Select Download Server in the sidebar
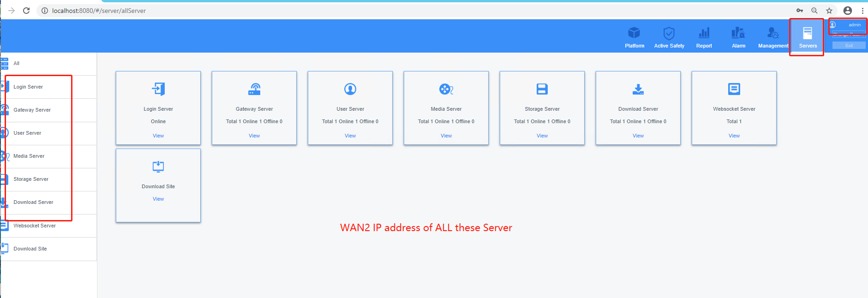The height and width of the screenshot is (298, 868). click(48, 203)
